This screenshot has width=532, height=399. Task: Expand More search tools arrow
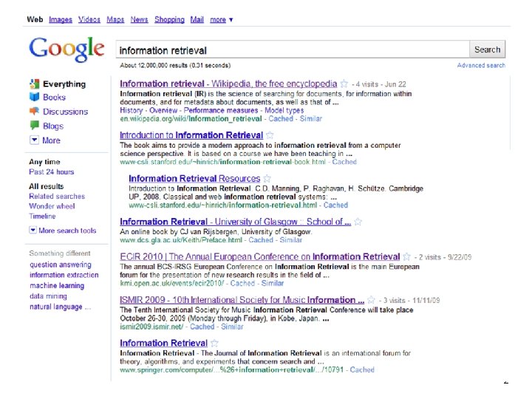pos(33,230)
